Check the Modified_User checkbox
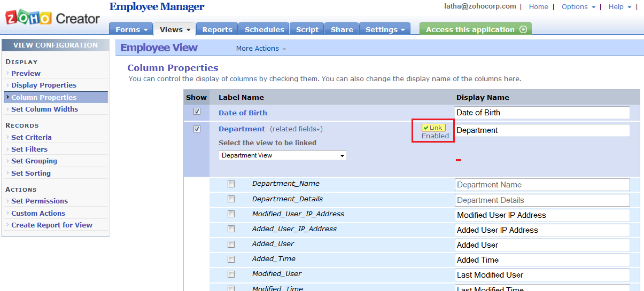The height and width of the screenshot is (291, 644). [x=231, y=274]
